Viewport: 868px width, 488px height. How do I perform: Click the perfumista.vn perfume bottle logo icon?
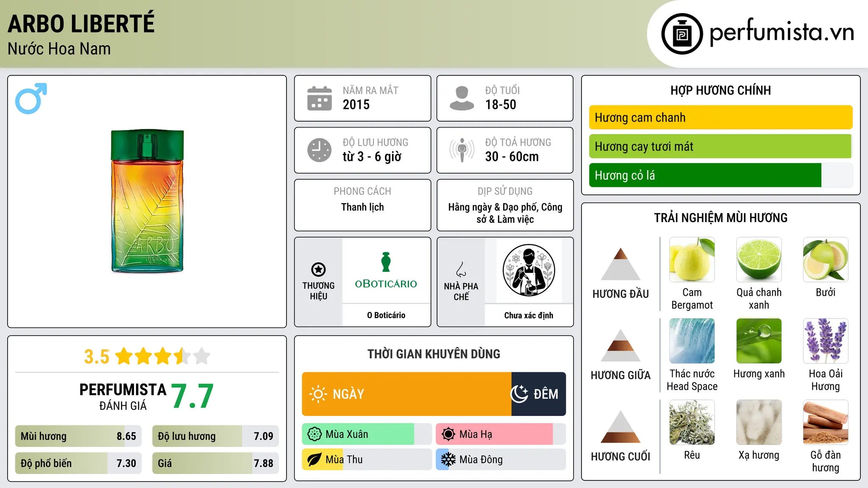[682, 34]
